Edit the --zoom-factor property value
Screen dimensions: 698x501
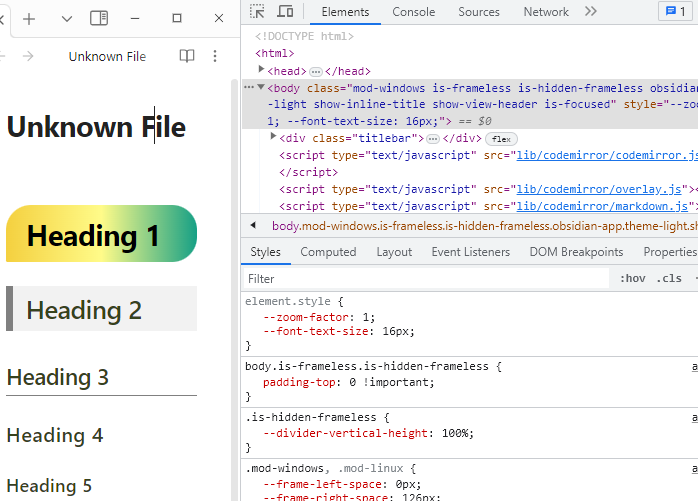(366, 317)
